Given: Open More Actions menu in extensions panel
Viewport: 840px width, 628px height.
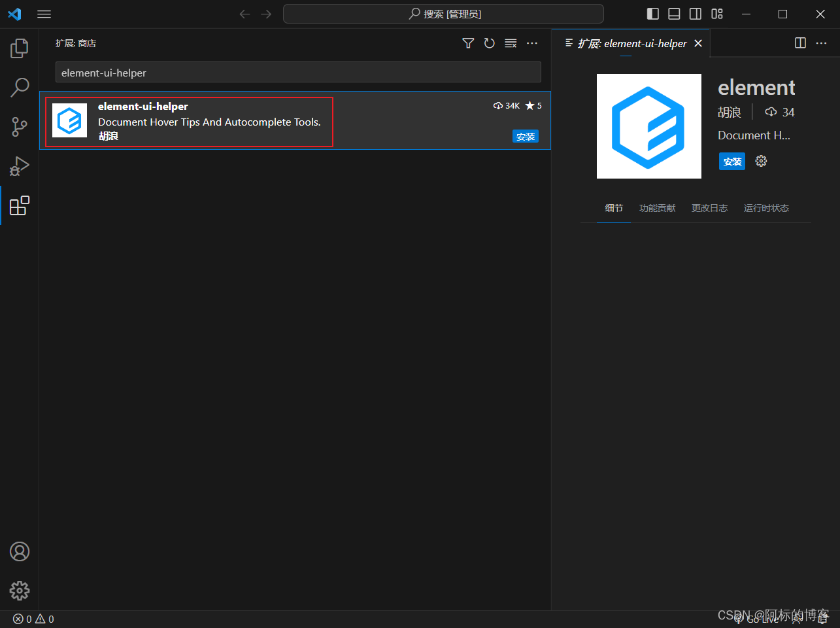Looking at the screenshot, I should 531,43.
